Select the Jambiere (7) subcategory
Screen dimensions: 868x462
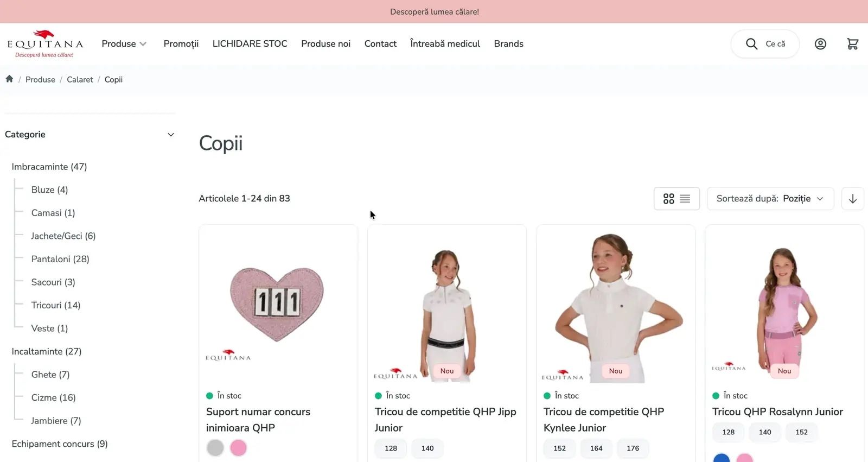point(56,421)
